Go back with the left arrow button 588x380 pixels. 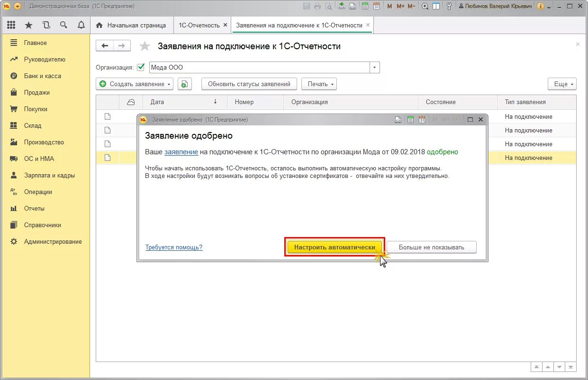(105, 45)
